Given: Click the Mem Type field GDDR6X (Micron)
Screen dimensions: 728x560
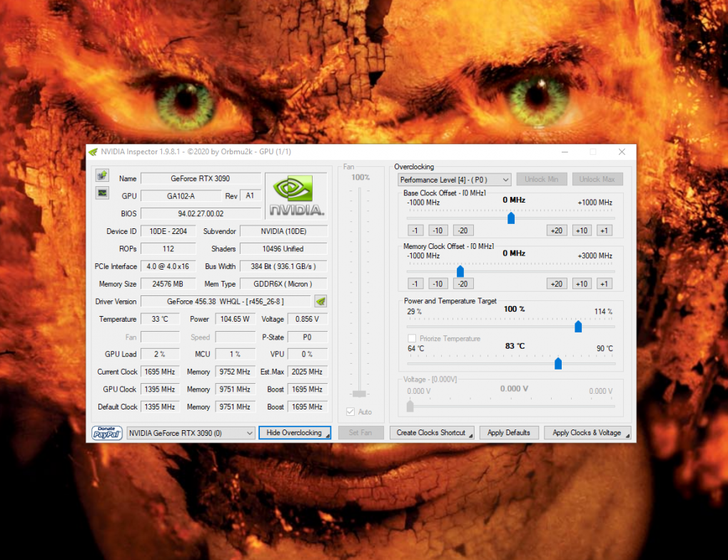Looking at the screenshot, I should click(x=283, y=284).
